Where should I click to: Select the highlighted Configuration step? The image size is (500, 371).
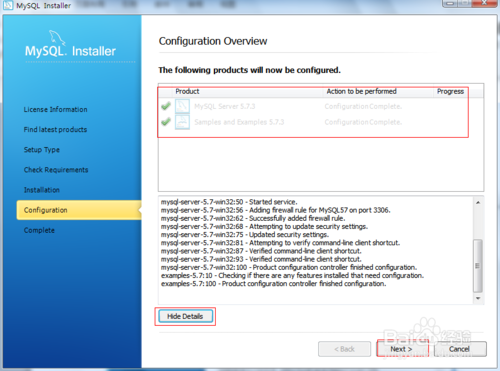tap(79, 210)
